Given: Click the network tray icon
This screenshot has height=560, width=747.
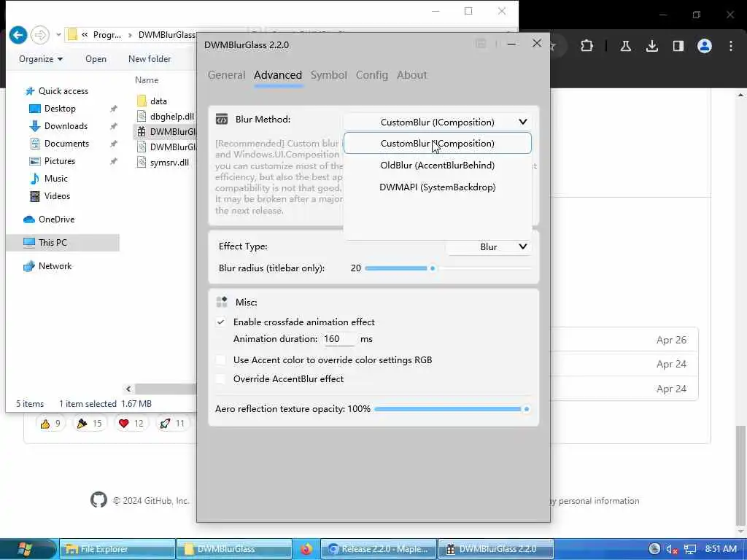Looking at the screenshot, I should pyautogui.click(x=690, y=549).
